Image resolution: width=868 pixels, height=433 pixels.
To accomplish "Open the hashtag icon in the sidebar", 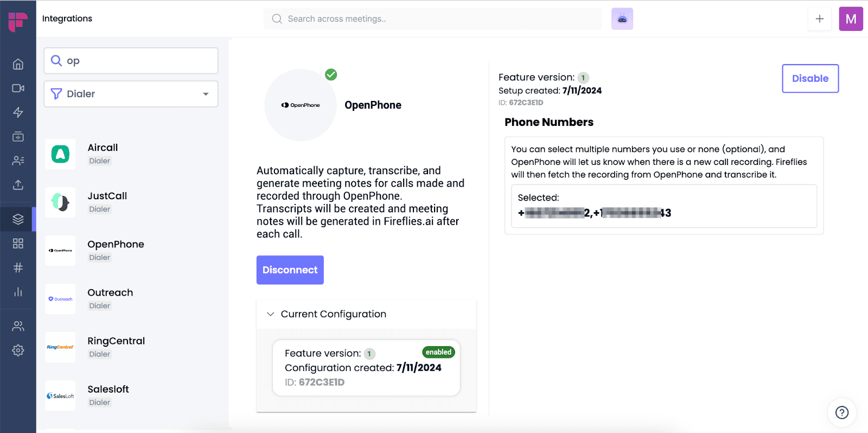I will (x=18, y=268).
